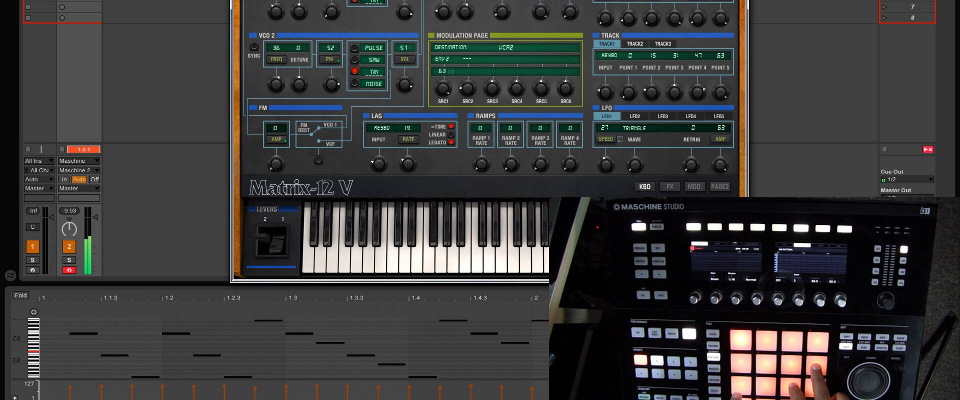The image size is (960, 400).
Task: Open track 1 Master output dropdown
Action: point(39,188)
